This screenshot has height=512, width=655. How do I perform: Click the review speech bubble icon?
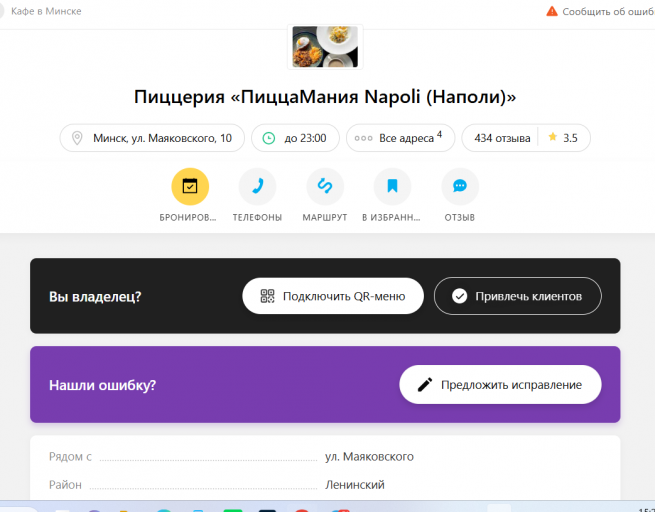460,186
